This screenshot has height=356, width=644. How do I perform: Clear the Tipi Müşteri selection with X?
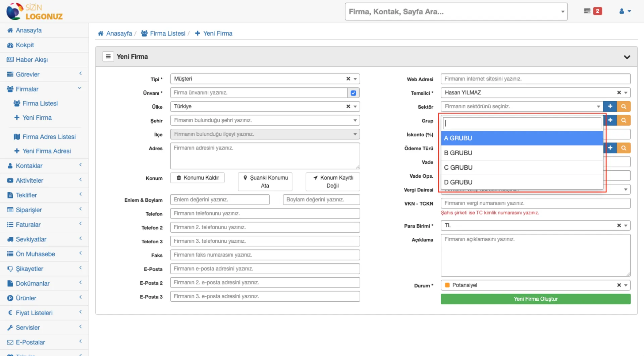click(x=348, y=79)
